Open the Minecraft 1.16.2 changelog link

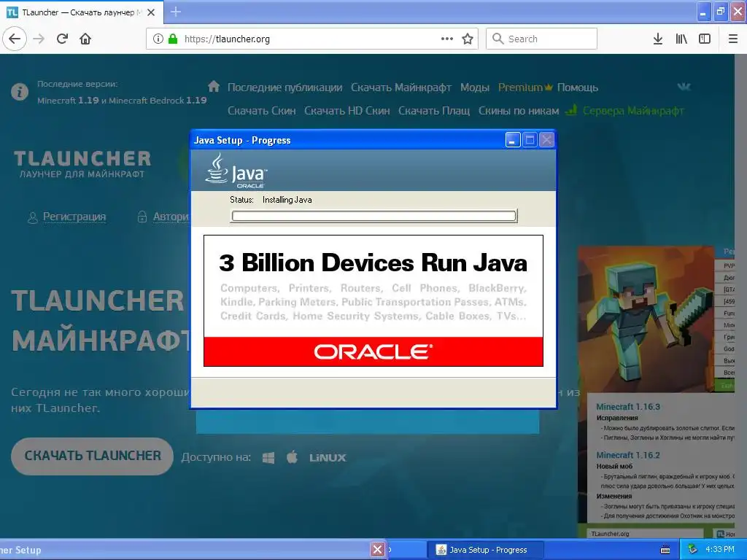[628, 455]
